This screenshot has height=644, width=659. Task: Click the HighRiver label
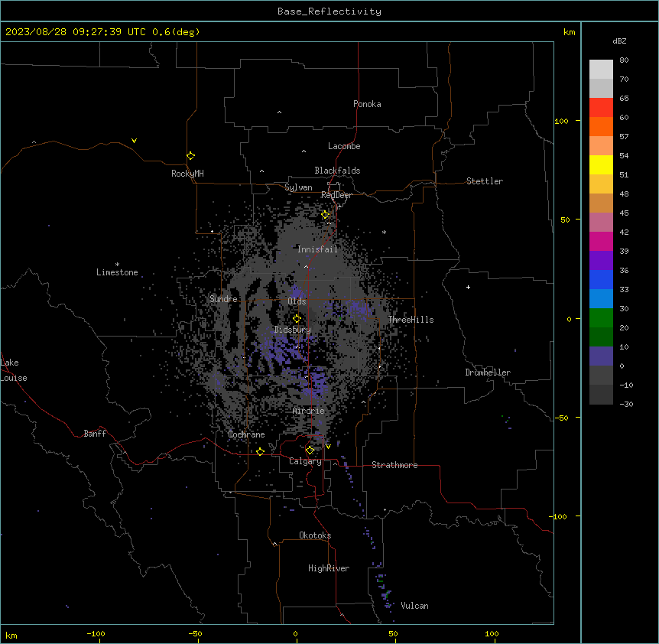[x=329, y=568]
